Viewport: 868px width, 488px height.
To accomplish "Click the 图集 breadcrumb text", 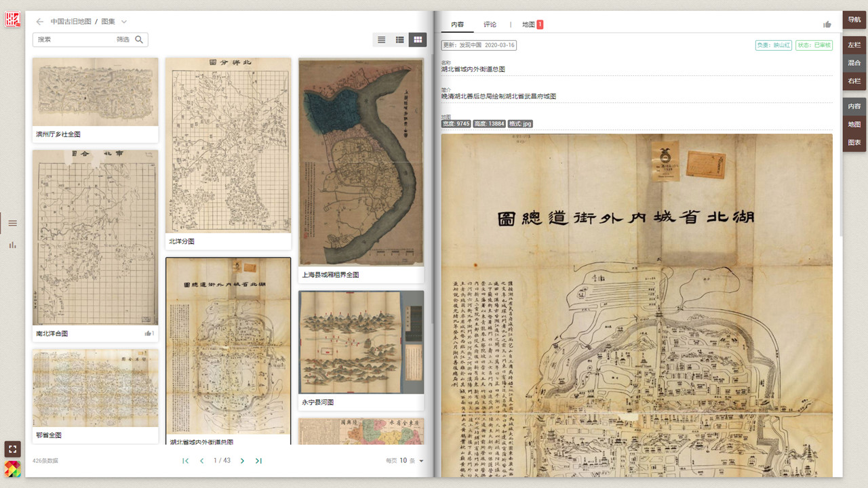I will coord(108,22).
